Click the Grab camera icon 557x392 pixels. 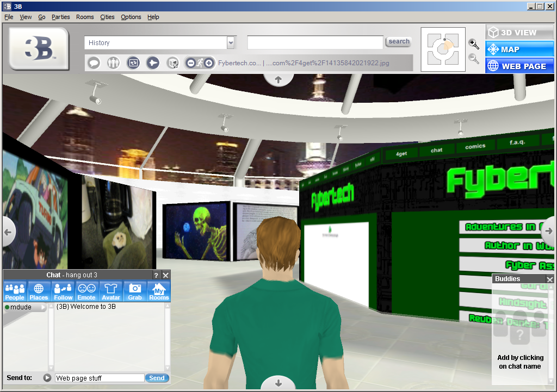point(135,291)
